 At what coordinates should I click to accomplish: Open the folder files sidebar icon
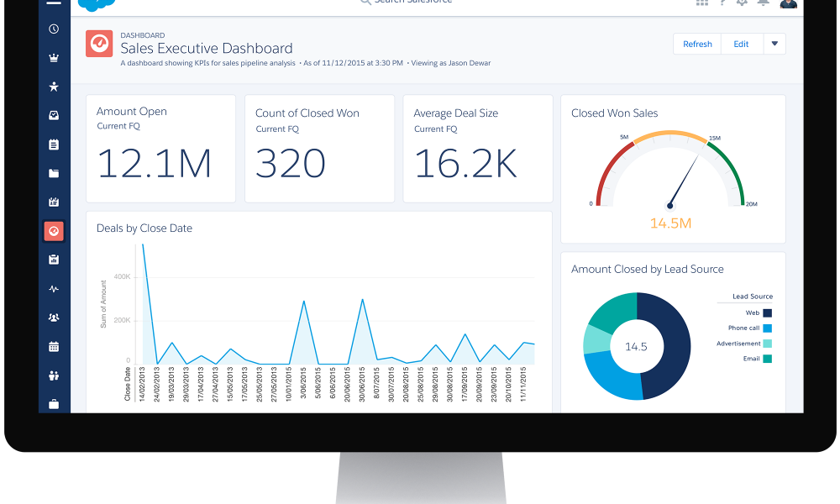54,174
